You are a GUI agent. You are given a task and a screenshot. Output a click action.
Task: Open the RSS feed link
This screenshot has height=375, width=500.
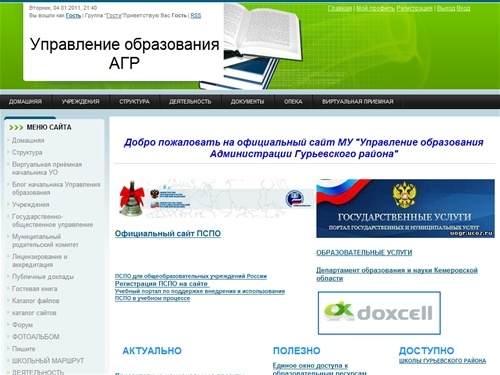(196, 15)
